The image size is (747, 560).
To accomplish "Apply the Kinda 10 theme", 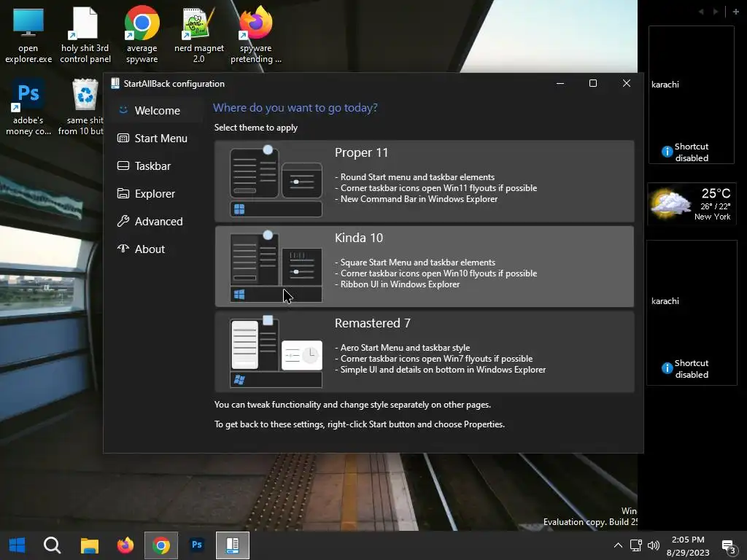I will coord(424,266).
